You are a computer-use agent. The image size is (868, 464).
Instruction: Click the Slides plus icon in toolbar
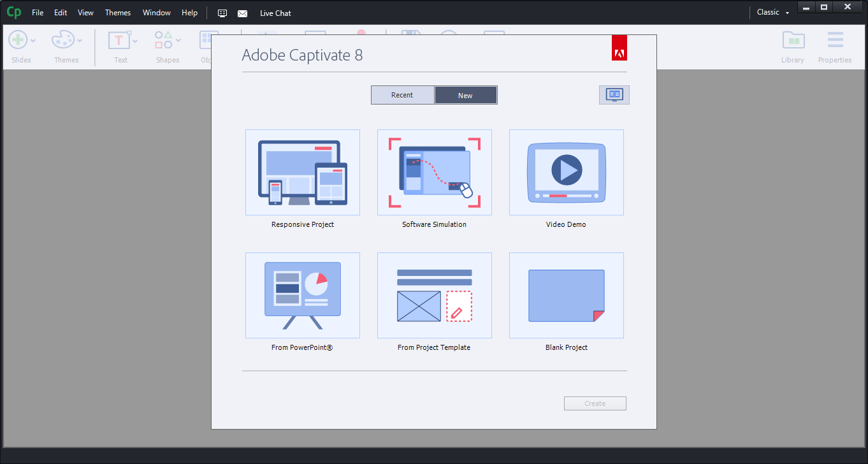[17, 40]
